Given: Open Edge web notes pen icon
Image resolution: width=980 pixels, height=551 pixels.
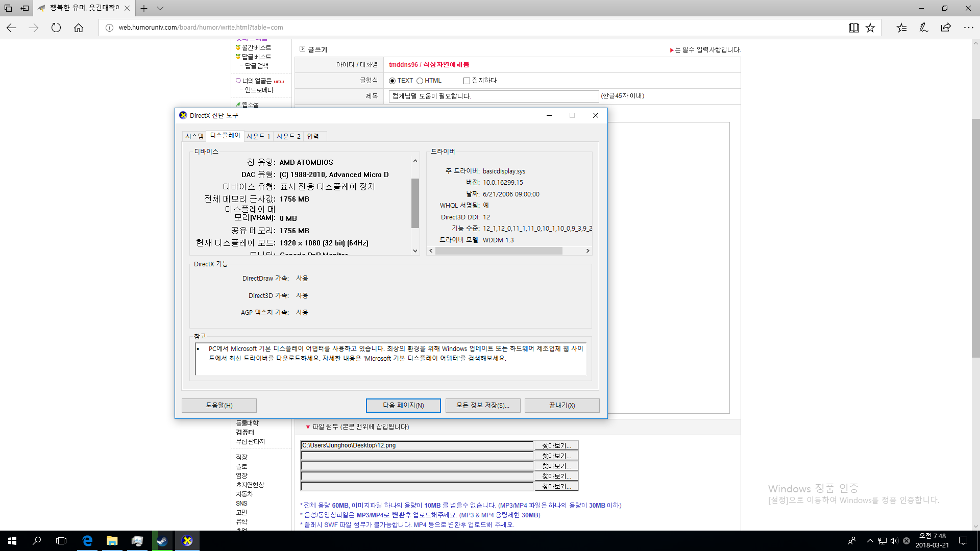Looking at the screenshot, I should click(x=924, y=28).
